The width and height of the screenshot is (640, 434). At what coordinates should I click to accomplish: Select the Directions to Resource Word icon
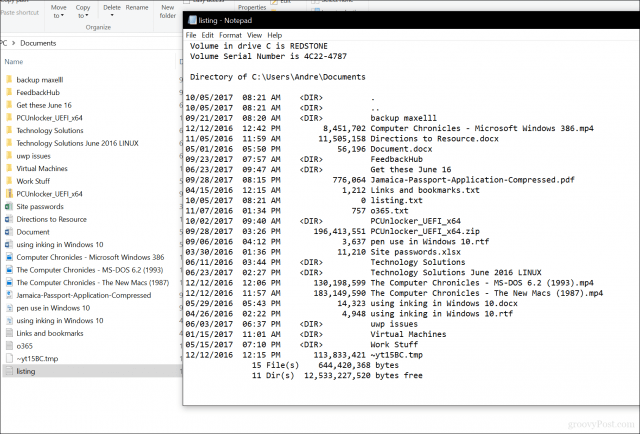(9, 219)
